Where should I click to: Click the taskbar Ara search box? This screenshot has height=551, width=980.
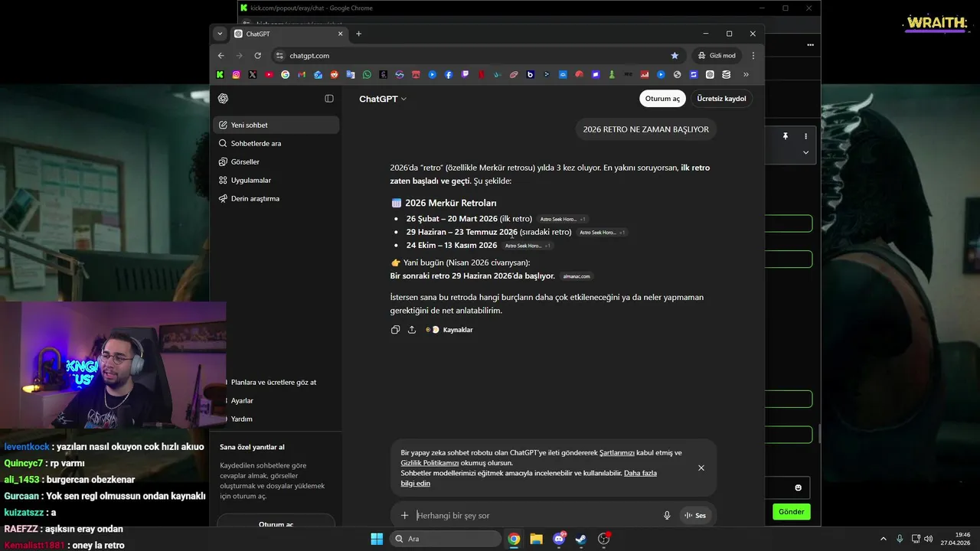445,539
